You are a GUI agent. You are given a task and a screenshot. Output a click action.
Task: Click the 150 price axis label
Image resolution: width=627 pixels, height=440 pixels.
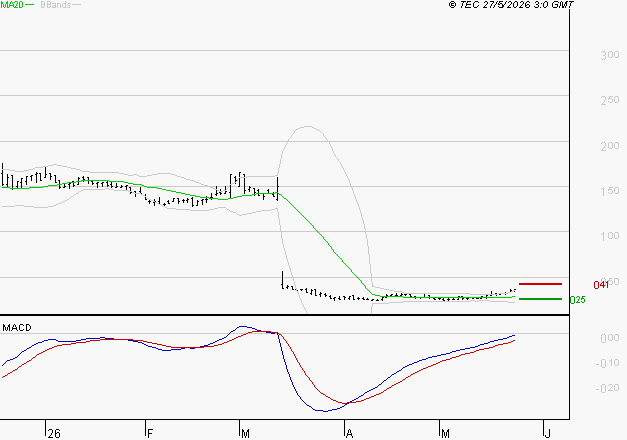tap(610, 191)
